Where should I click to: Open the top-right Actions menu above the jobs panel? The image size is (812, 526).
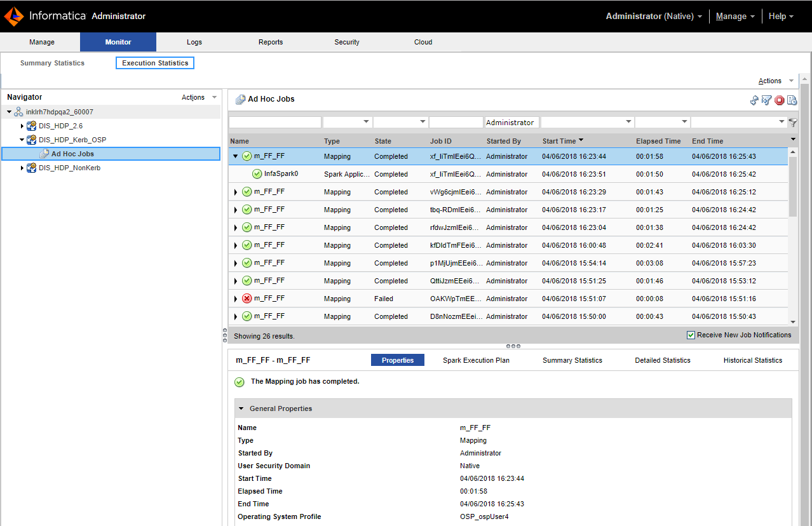pyautogui.click(x=776, y=81)
